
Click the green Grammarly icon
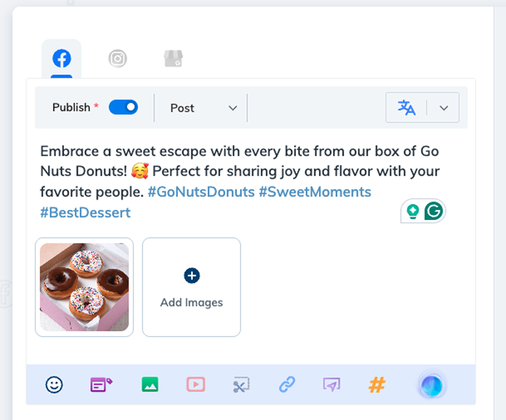(x=433, y=212)
